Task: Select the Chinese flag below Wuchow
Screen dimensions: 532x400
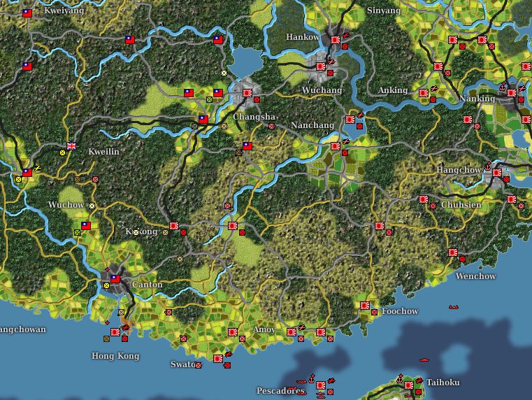Action: click(x=86, y=226)
